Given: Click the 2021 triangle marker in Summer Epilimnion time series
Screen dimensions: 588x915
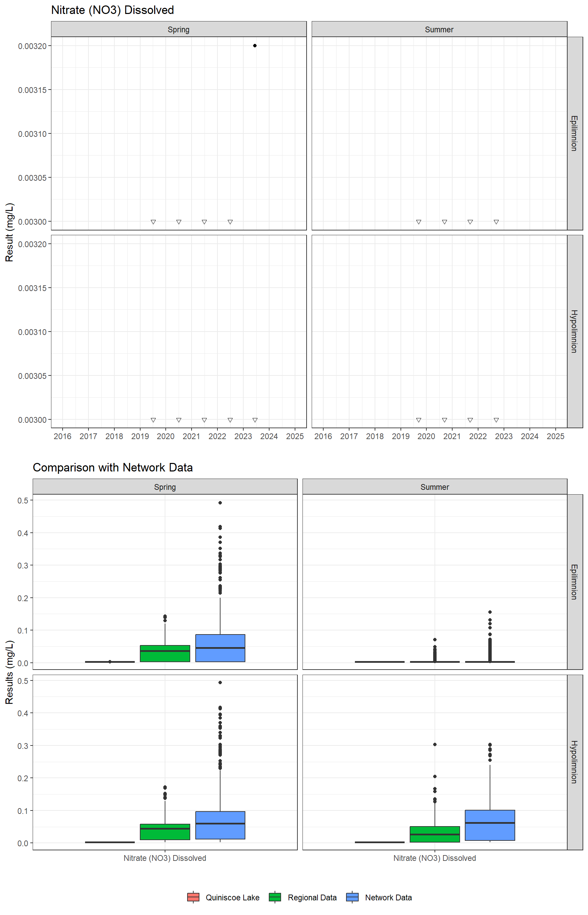Looking at the screenshot, I should click(470, 222).
